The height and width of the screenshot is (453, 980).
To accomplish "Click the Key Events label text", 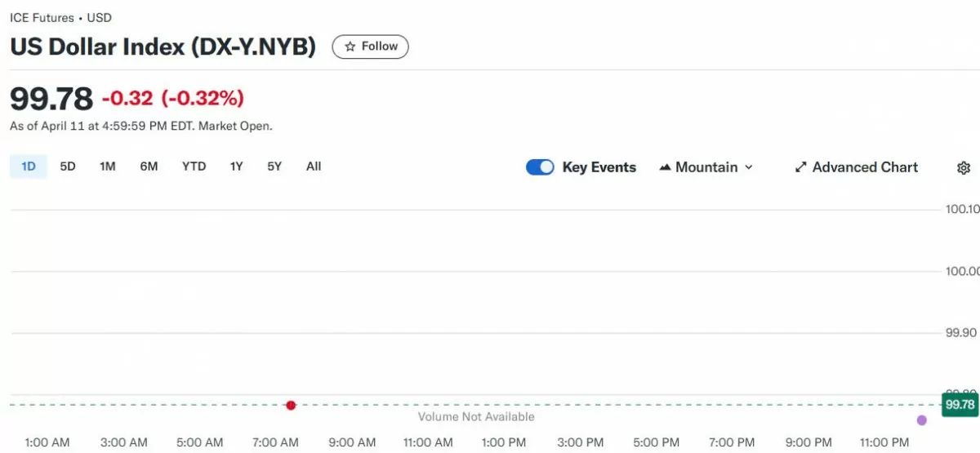I will click(599, 167).
